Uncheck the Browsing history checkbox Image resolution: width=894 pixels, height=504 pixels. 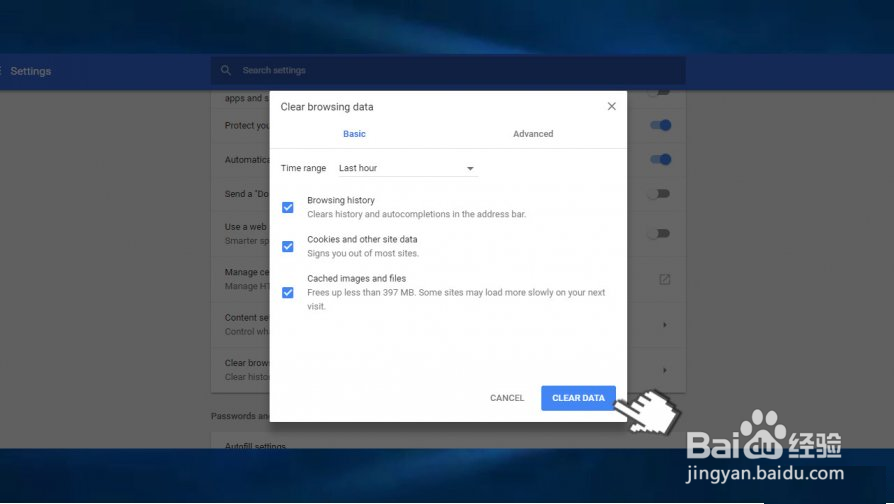[x=288, y=208]
